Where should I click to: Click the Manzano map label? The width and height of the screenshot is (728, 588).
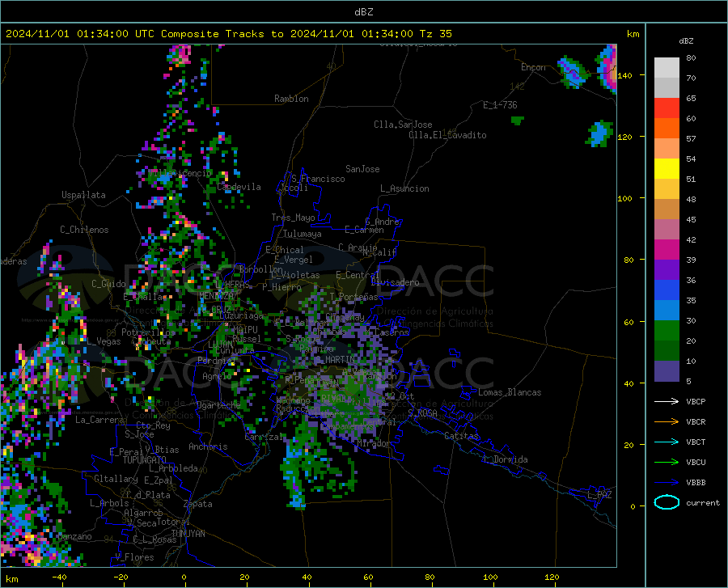point(74,536)
